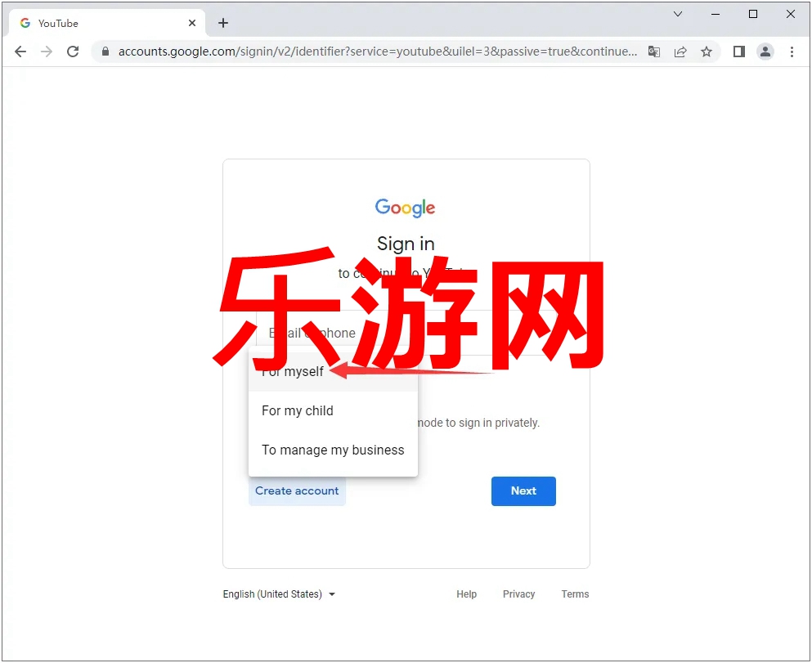
Task: Click the blue Next button
Action: [x=523, y=491]
